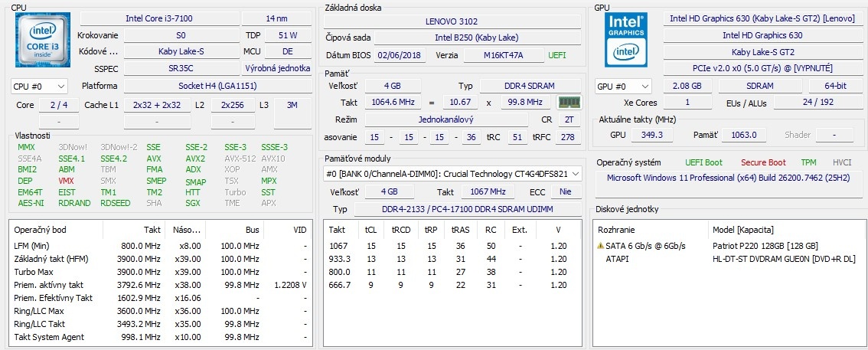Click the UEFI Boot indicator
Viewport: 868px width, 350px height.
pyautogui.click(x=703, y=162)
